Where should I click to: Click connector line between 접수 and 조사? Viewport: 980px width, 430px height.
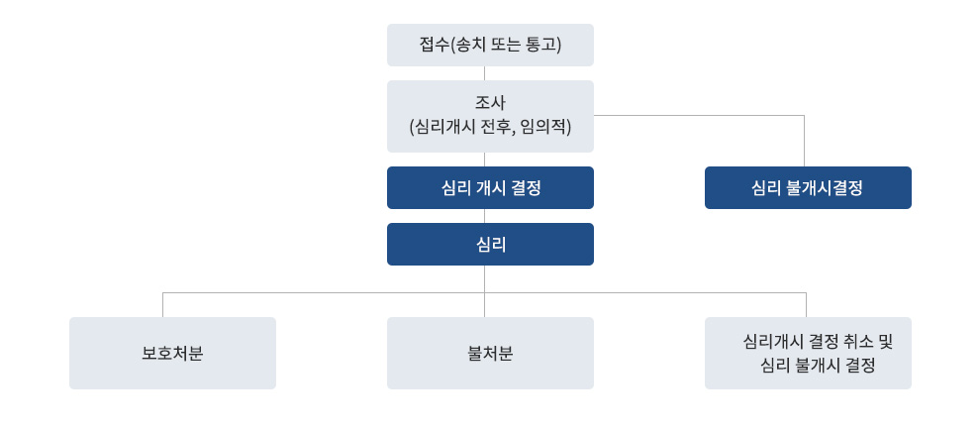[485, 73]
